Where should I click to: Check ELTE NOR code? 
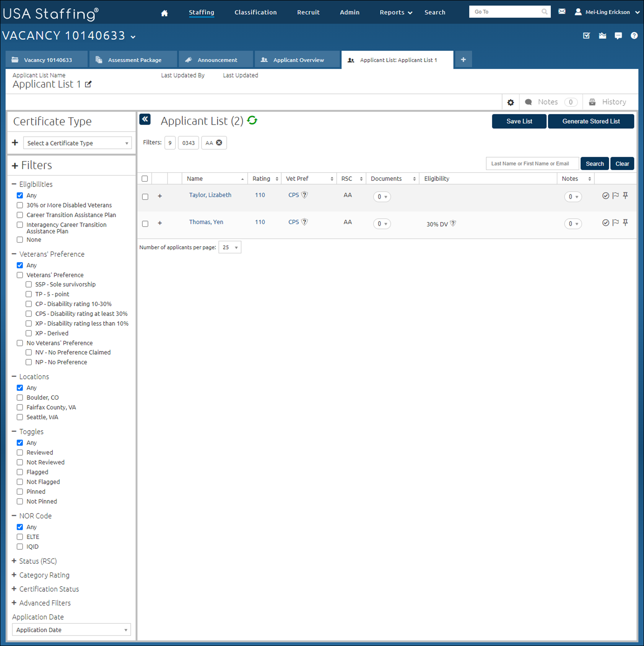click(x=20, y=537)
